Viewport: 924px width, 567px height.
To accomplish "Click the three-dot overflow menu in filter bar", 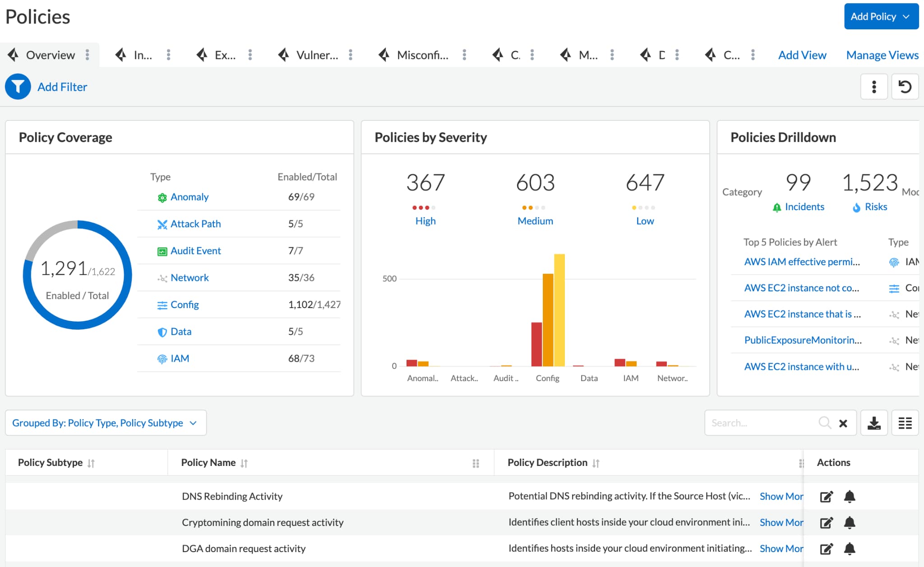I will (874, 87).
